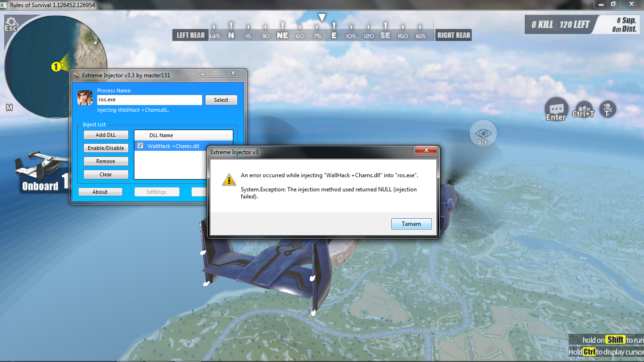Click the Enable/Disable button
This screenshot has width=644, height=362.
106,148
